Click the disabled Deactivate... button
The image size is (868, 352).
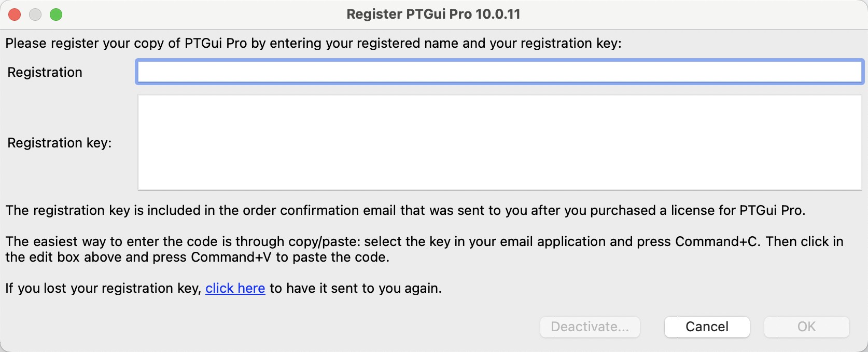[x=590, y=327]
